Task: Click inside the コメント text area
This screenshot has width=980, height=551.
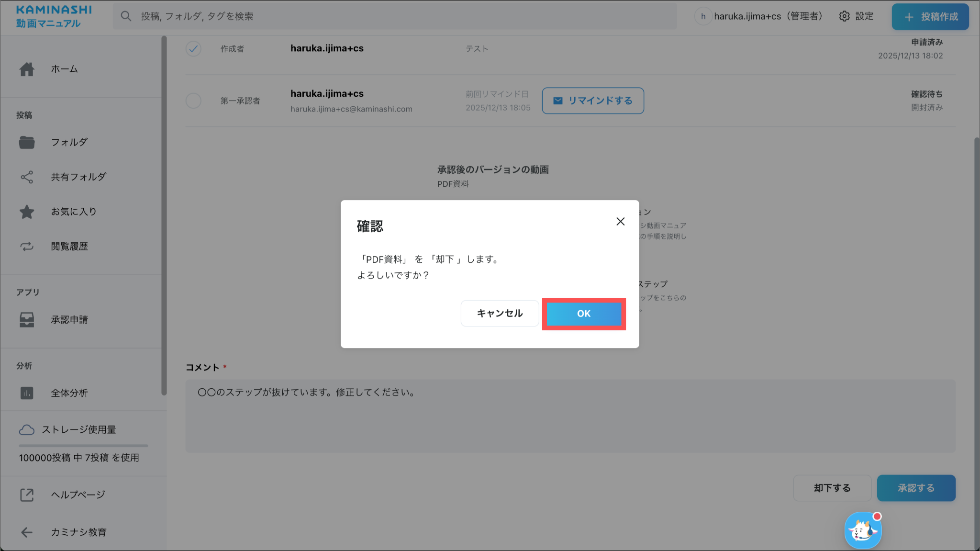Action: 569,416
